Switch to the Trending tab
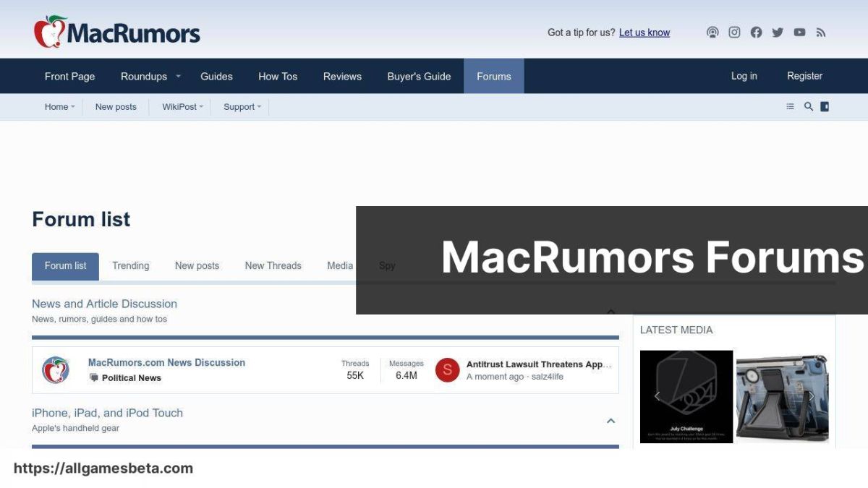 click(x=131, y=266)
